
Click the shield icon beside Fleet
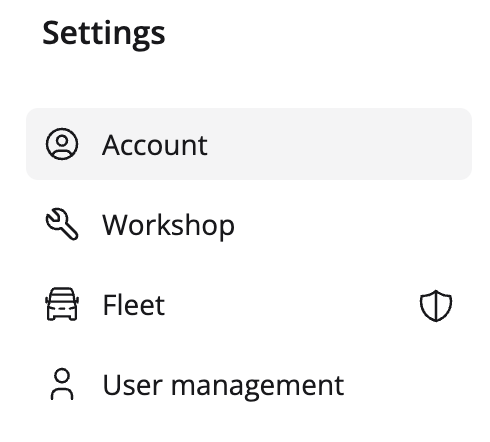pyautogui.click(x=436, y=305)
